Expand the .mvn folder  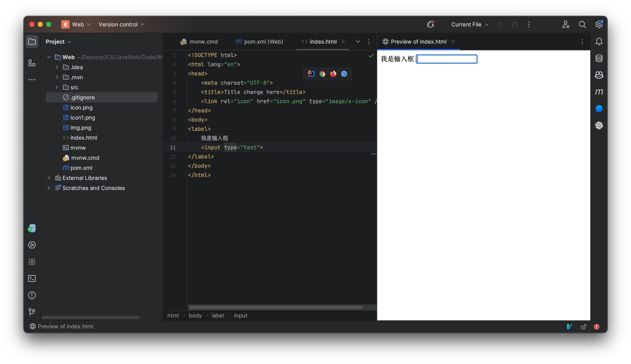point(57,77)
